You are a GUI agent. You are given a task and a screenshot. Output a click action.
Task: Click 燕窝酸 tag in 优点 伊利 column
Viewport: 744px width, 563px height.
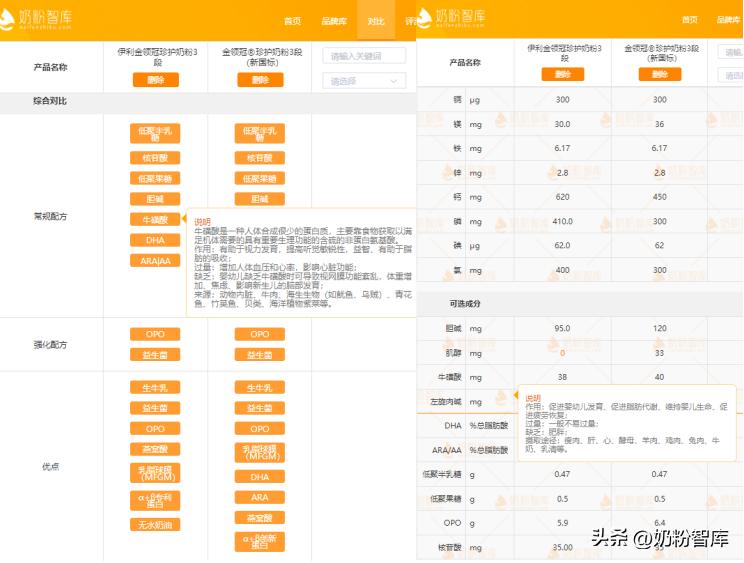pos(155,449)
